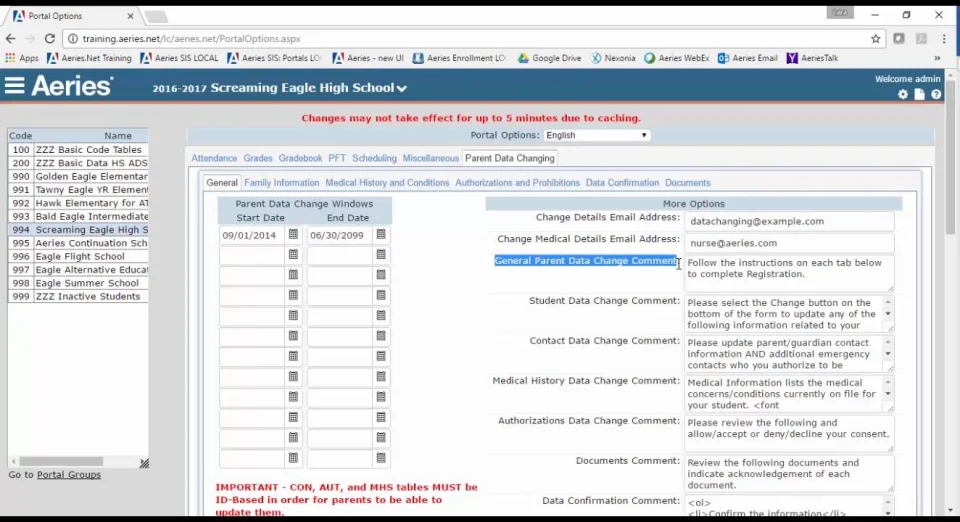The height and width of the screenshot is (522, 960).
Task: Switch to the Gradebook tab
Action: click(300, 158)
